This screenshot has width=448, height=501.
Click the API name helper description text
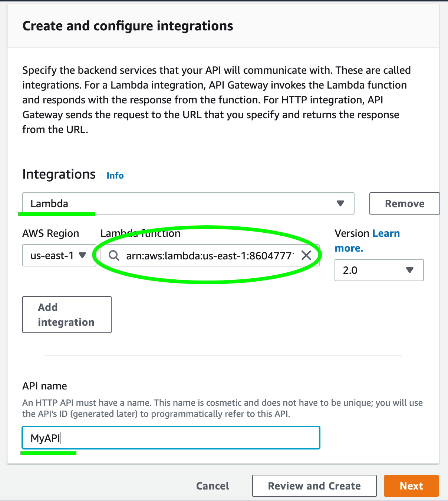[x=222, y=408]
